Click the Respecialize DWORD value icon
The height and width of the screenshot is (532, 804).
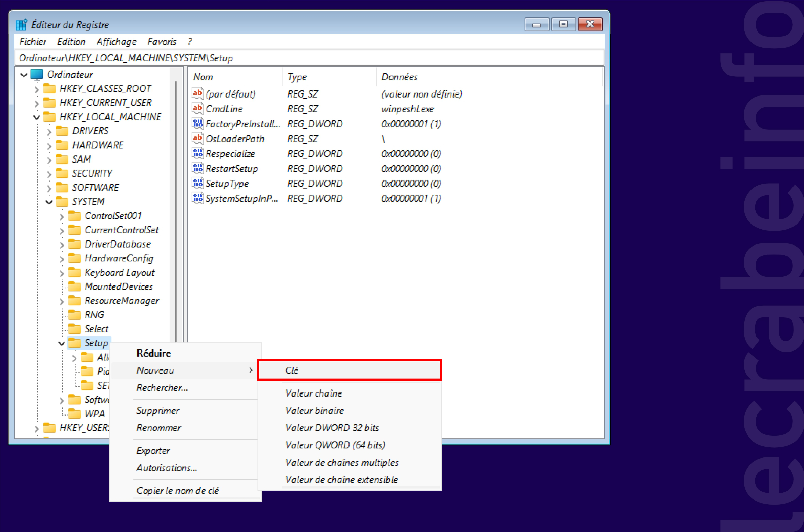point(197,153)
